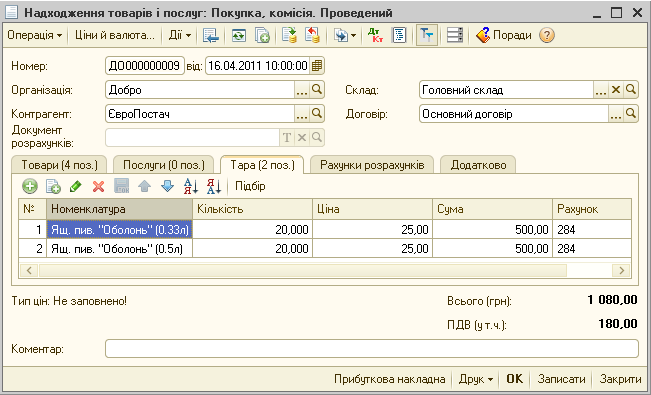651x395 pixels.
Task: Select cell Ящ. пив. "Оболонь" (0.33л)
Action: (120, 229)
